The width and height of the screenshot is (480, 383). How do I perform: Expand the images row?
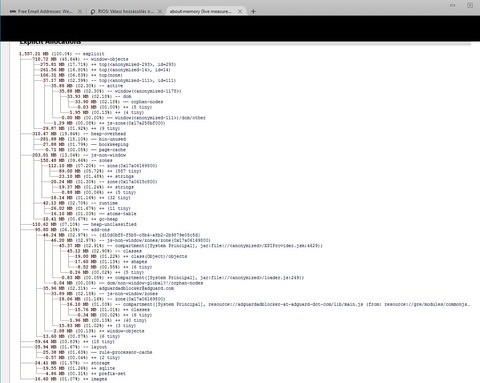click(x=71, y=379)
